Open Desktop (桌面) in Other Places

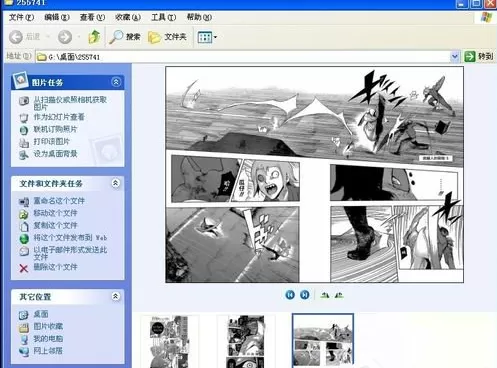[41, 314]
